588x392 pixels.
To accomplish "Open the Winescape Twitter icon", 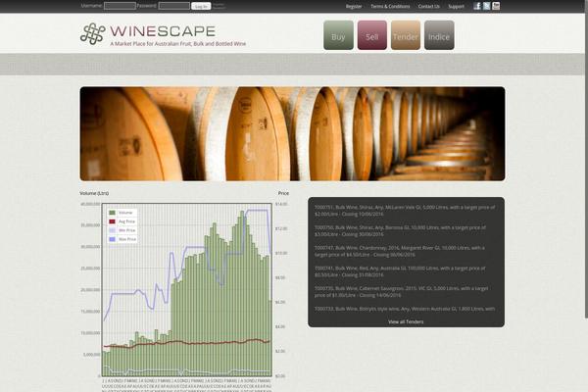I will tap(486, 6).
